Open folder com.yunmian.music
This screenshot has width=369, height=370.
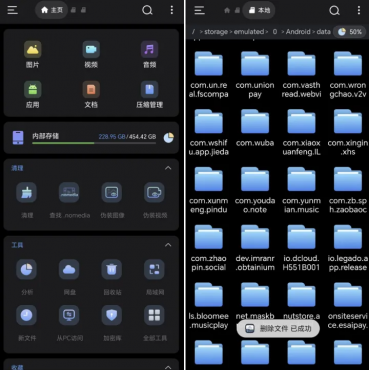click(x=301, y=191)
